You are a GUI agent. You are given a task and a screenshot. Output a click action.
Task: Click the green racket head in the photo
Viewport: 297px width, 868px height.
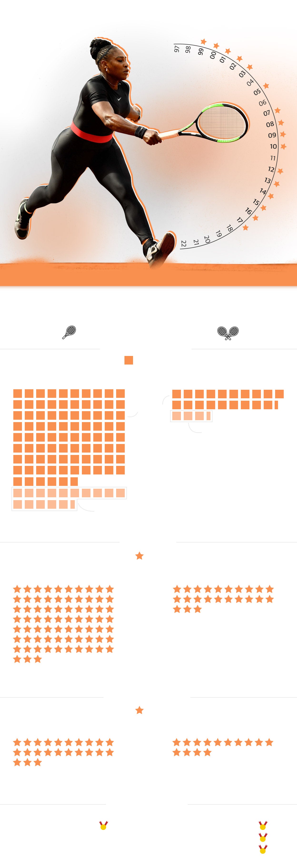[223, 122]
